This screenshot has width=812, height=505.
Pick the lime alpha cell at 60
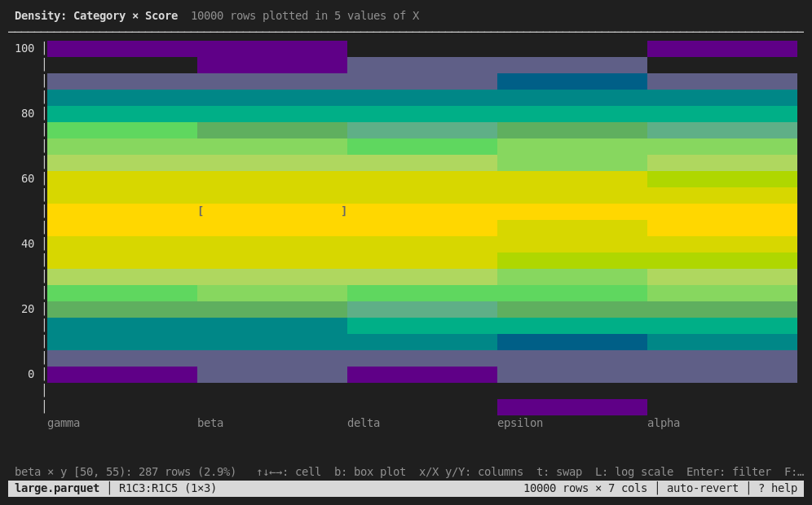pos(722,179)
